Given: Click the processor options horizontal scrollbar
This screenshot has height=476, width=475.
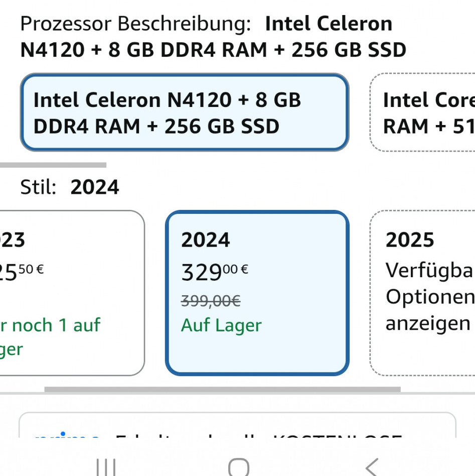Looking at the screenshot, I should point(53,165).
